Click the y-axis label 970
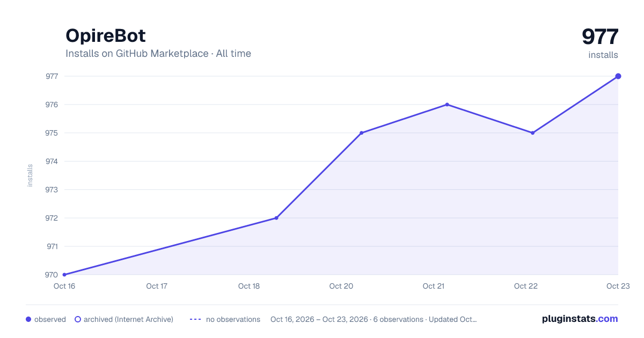 (52, 275)
